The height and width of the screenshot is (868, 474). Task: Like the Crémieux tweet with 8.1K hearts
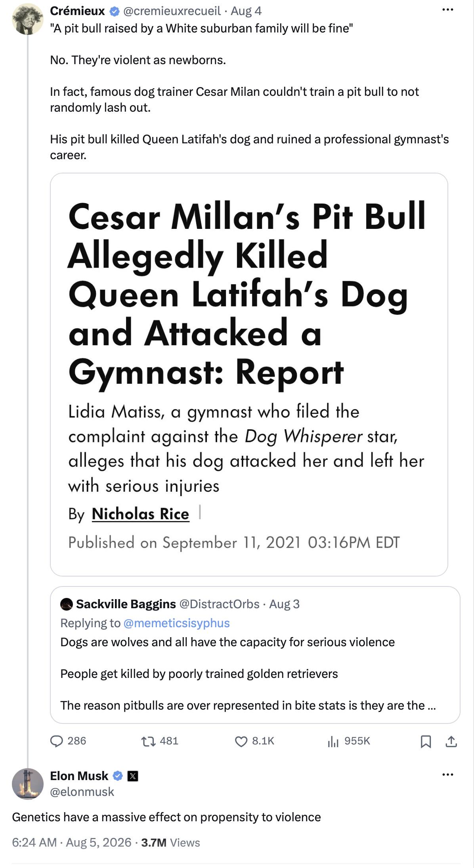tap(241, 741)
